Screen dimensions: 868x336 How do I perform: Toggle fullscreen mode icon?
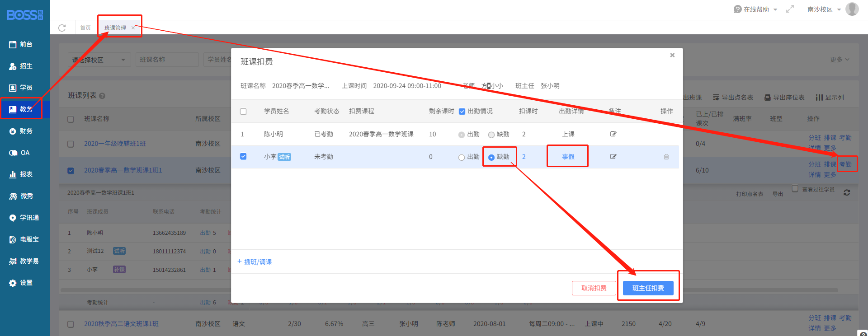[x=790, y=9]
